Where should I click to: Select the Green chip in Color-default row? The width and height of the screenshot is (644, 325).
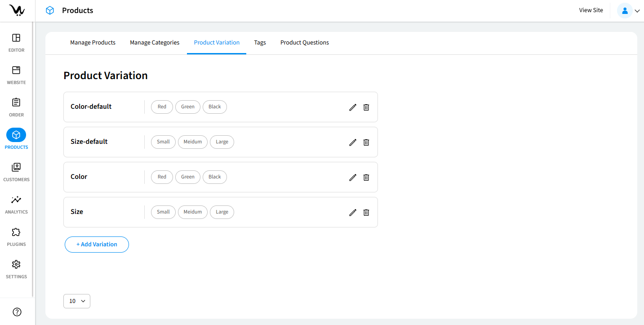point(188,107)
